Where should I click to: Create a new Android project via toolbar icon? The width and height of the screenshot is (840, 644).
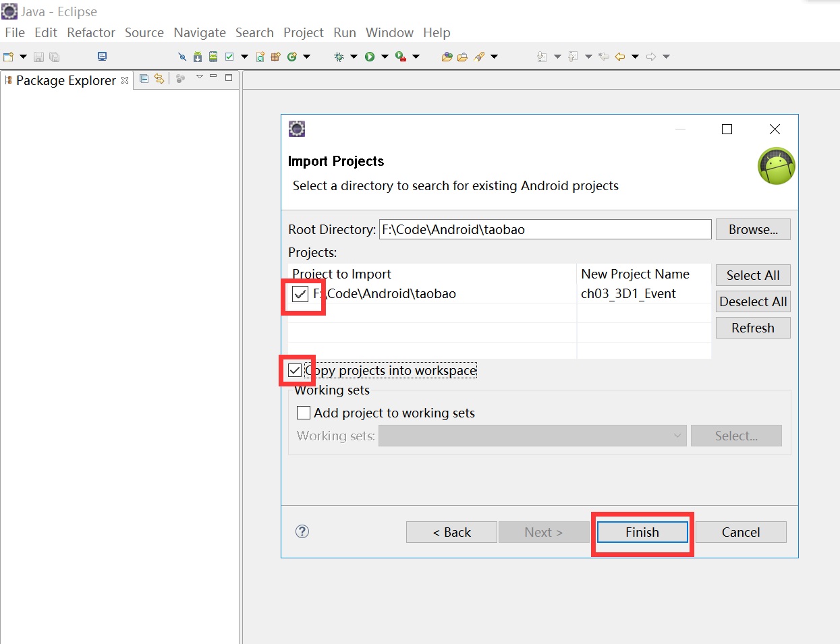point(259,57)
